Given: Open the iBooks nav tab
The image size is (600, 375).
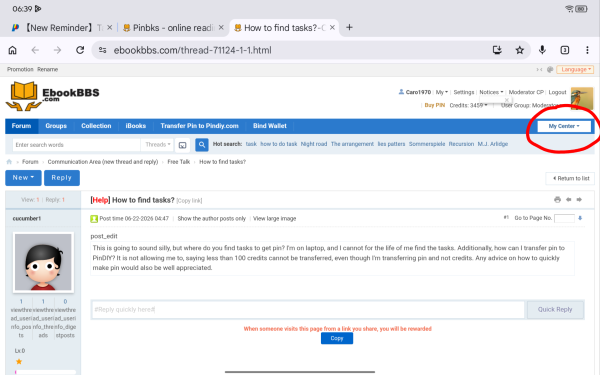Looking at the screenshot, I should point(135,126).
